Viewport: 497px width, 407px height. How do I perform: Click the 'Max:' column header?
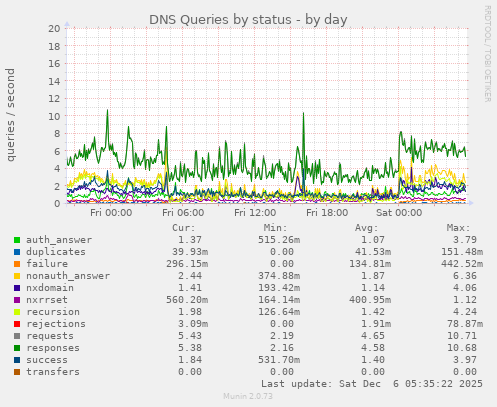click(x=458, y=228)
